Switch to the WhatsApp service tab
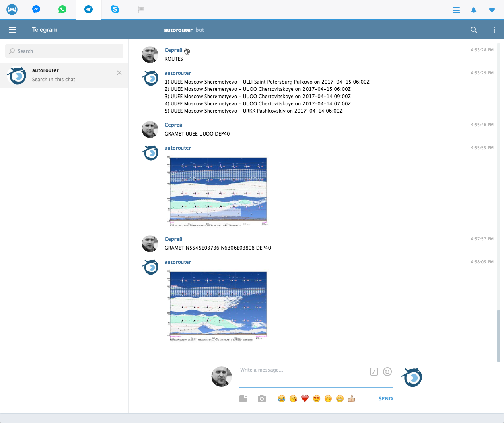This screenshot has width=504, height=423. point(62,9)
